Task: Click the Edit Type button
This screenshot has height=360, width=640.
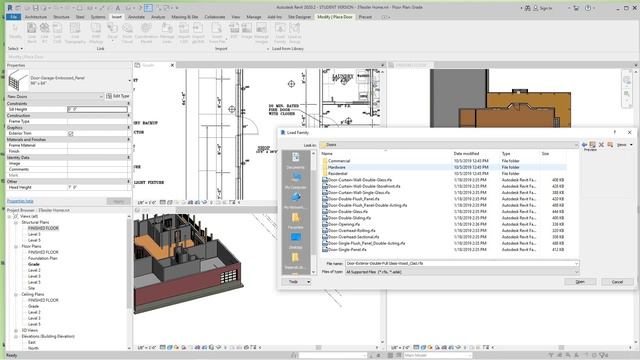Action: coord(118,96)
